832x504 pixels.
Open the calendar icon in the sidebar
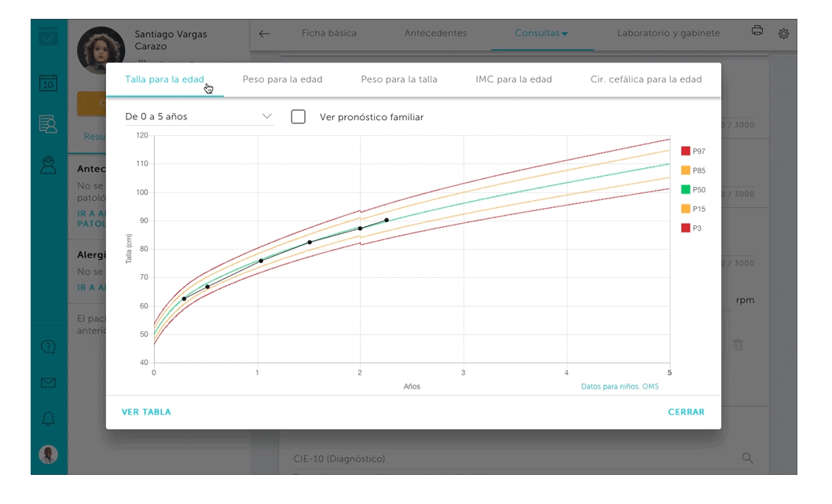(x=48, y=83)
